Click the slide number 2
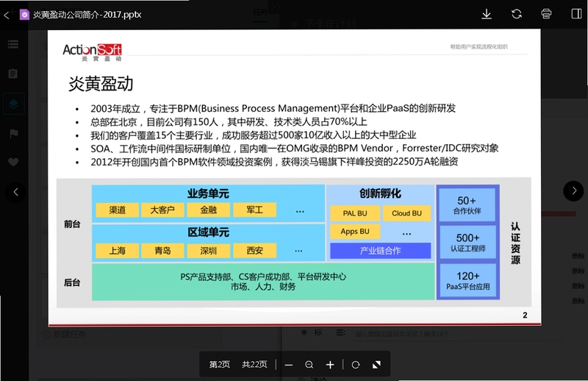 pos(525,316)
